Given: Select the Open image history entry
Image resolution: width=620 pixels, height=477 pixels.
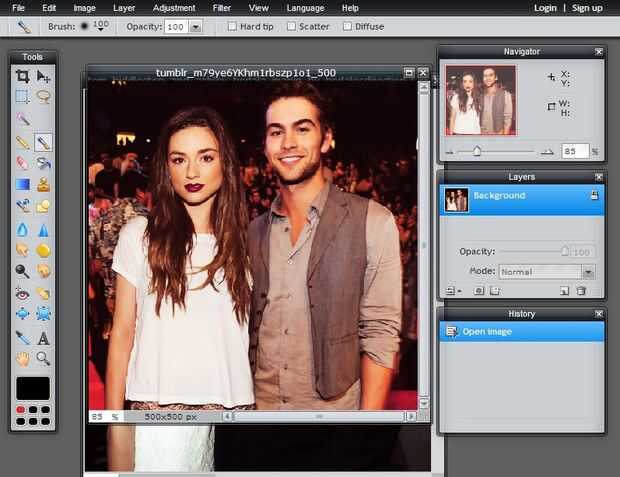Looking at the screenshot, I should pyautogui.click(x=522, y=331).
